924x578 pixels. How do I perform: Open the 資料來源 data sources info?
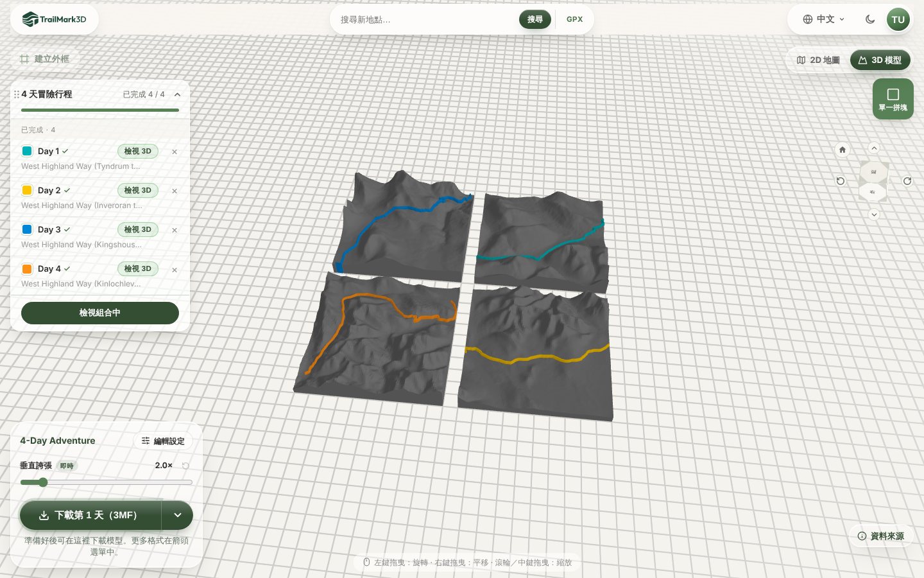[x=881, y=536]
